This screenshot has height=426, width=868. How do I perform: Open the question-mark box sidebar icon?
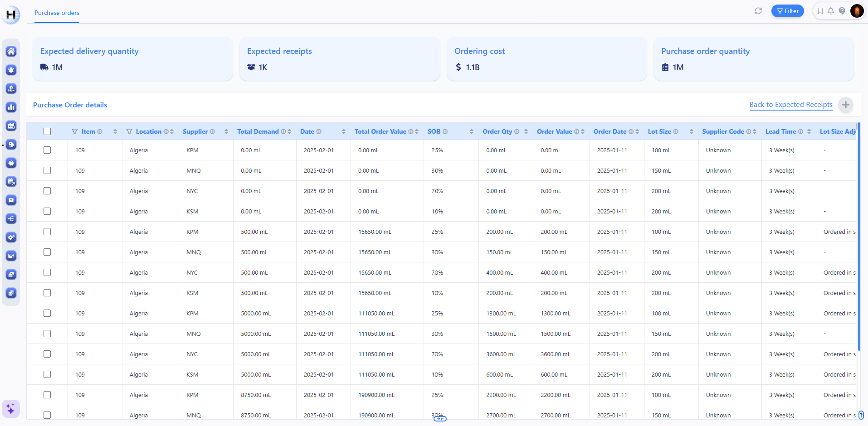point(11,200)
